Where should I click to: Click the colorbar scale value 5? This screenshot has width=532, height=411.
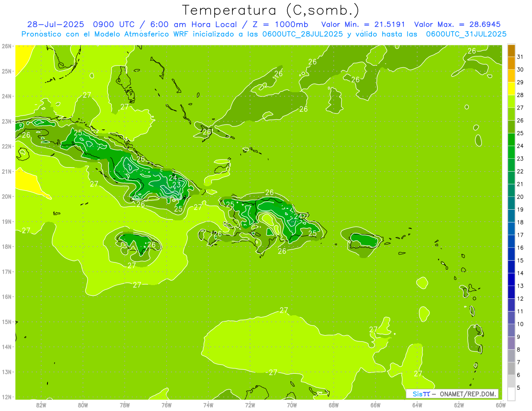tap(519, 388)
